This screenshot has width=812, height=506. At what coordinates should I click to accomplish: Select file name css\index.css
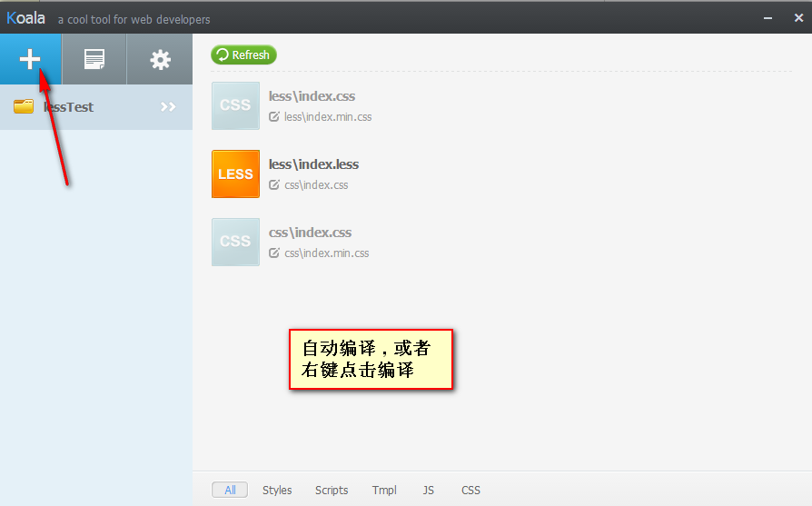click(x=311, y=233)
